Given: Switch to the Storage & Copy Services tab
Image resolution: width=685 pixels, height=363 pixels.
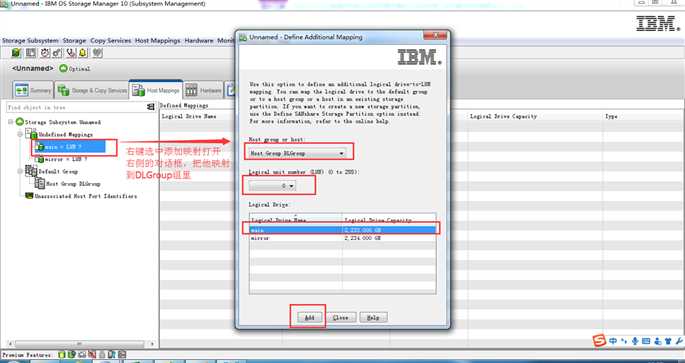Looking at the screenshot, I should pyautogui.click(x=92, y=90).
